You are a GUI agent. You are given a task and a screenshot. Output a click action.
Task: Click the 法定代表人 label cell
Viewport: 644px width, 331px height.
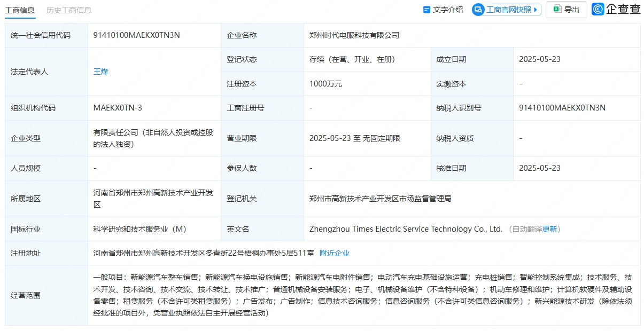click(46, 72)
